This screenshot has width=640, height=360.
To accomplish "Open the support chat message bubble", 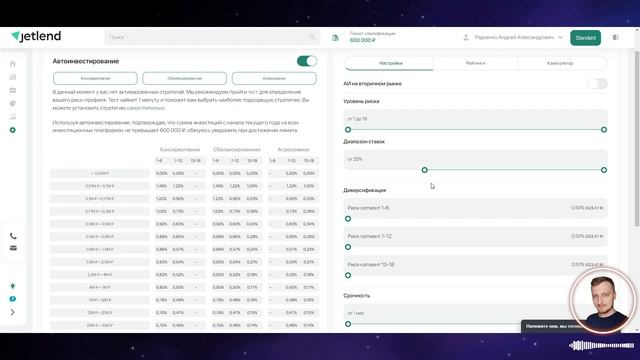I will point(549,326).
